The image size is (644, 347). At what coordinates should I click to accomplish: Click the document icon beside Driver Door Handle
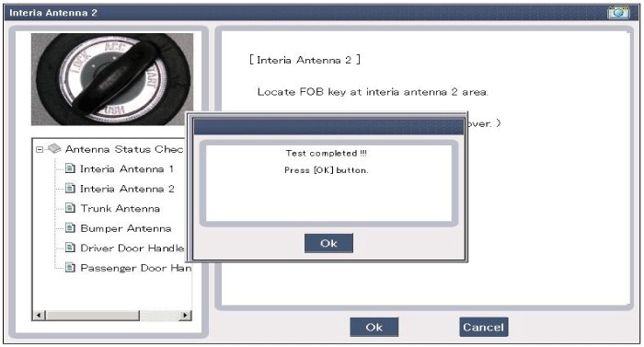70,248
